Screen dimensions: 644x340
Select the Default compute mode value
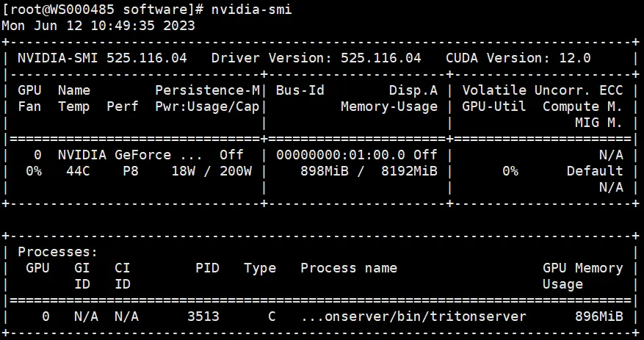click(x=595, y=171)
